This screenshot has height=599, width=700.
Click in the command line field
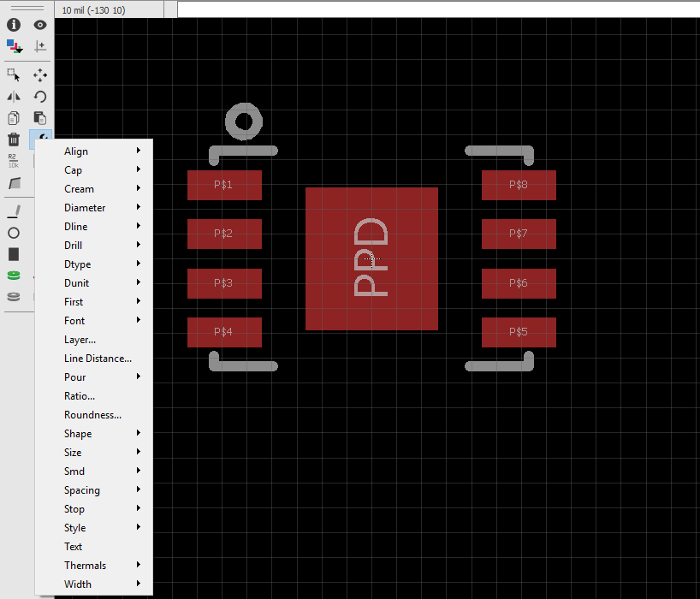(x=436, y=9)
